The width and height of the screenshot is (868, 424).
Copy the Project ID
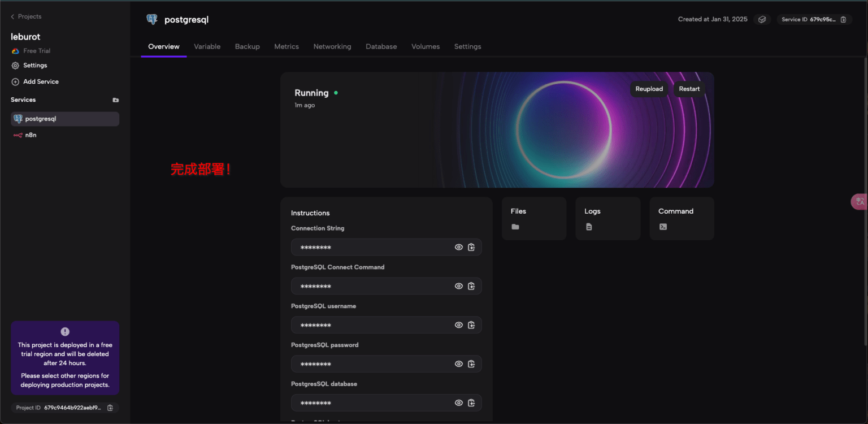point(110,408)
